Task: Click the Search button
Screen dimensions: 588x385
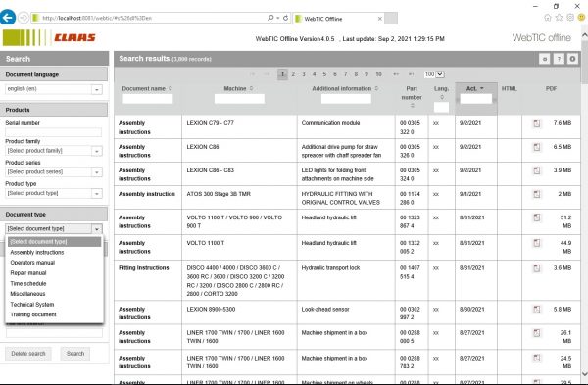Action: [75, 353]
